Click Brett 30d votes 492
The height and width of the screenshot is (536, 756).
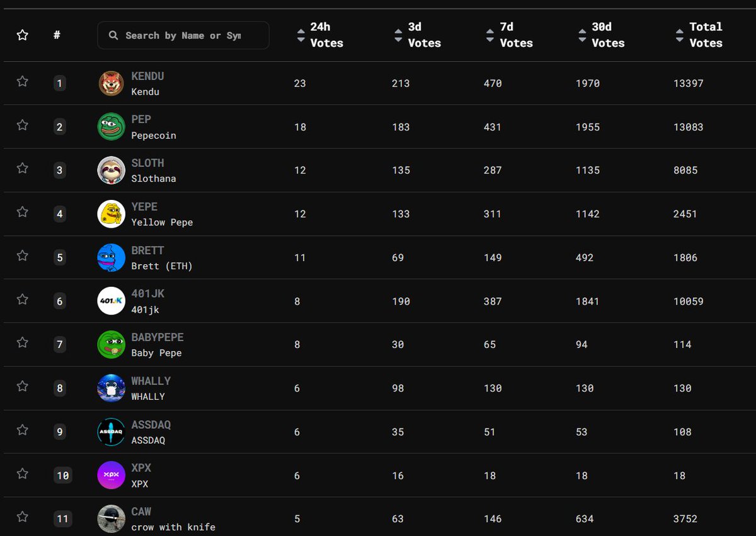point(585,257)
